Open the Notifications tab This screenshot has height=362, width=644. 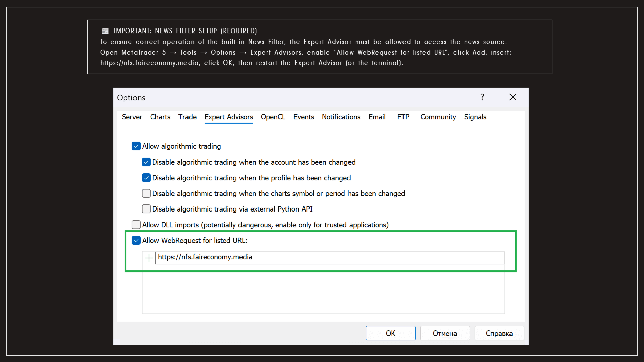coord(341,117)
